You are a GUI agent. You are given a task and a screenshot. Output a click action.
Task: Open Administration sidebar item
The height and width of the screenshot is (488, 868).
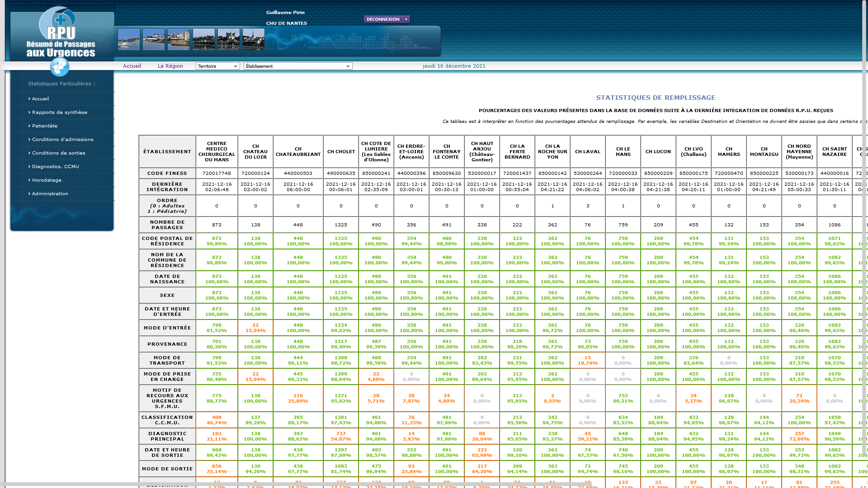tap(50, 193)
